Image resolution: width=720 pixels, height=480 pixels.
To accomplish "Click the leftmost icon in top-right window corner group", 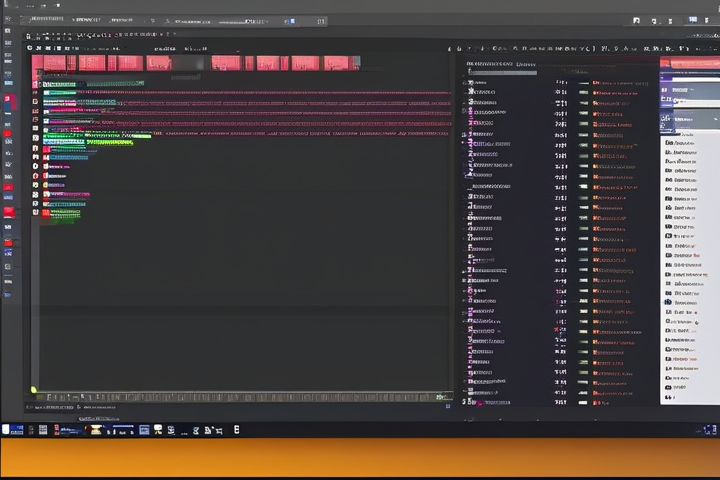I will [637, 20].
